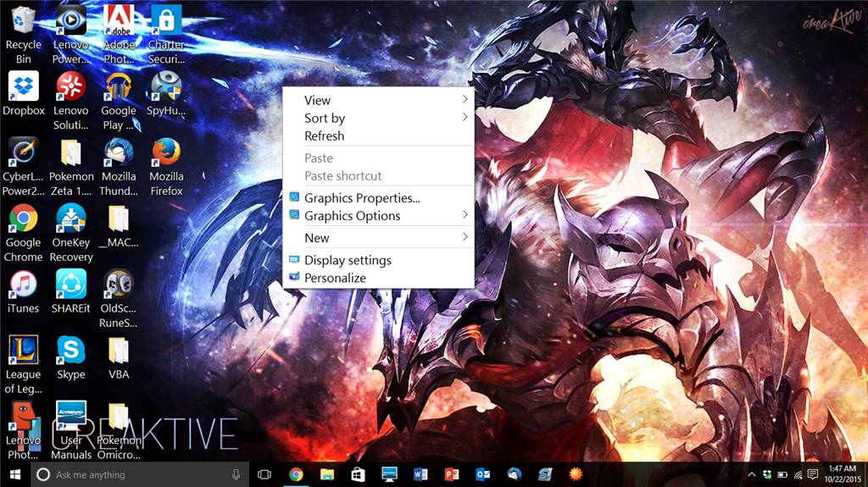Select the League of Legends icon
Image resolution: width=868 pixels, height=487 pixels.
[23, 365]
